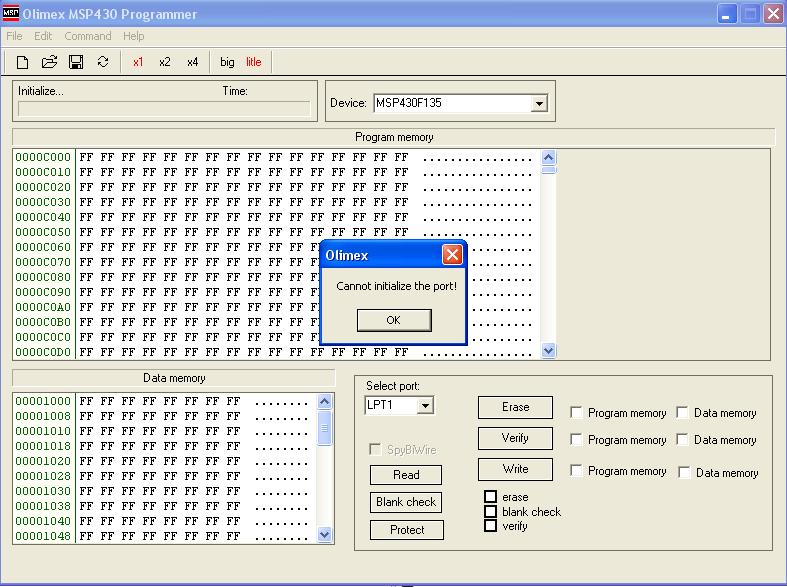Image resolution: width=787 pixels, height=587 pixels.
Task: Close the Olimex error dialog with X
Action: pyautogui.click(x=452, y=255)
